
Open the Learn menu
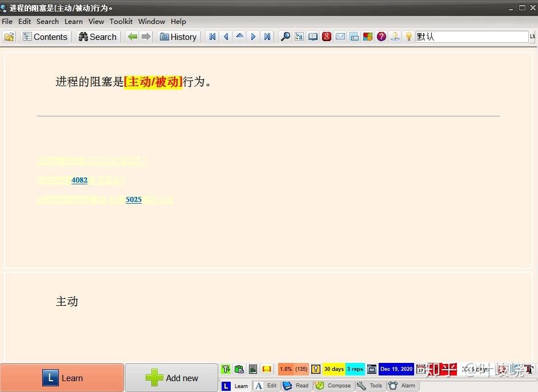click(x=74, y=21)
